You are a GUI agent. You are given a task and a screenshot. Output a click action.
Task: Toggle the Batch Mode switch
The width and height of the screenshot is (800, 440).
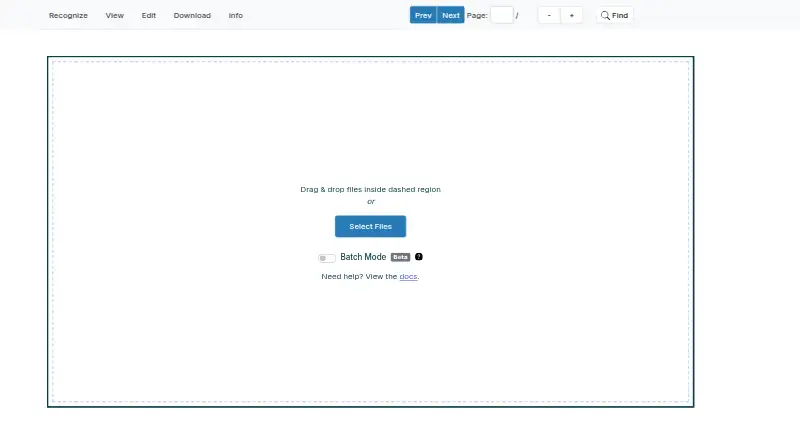(x=327, y=258)
